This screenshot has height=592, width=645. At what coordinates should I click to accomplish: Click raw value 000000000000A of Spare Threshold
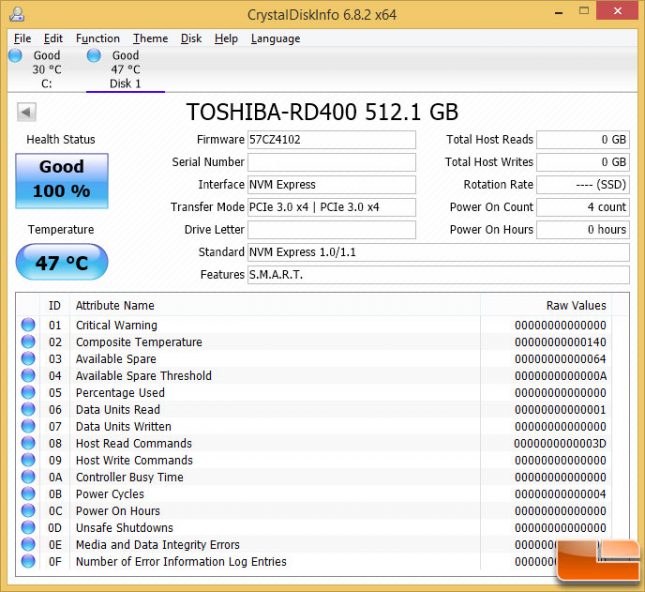pyautogui.click(x=560, y=376)
